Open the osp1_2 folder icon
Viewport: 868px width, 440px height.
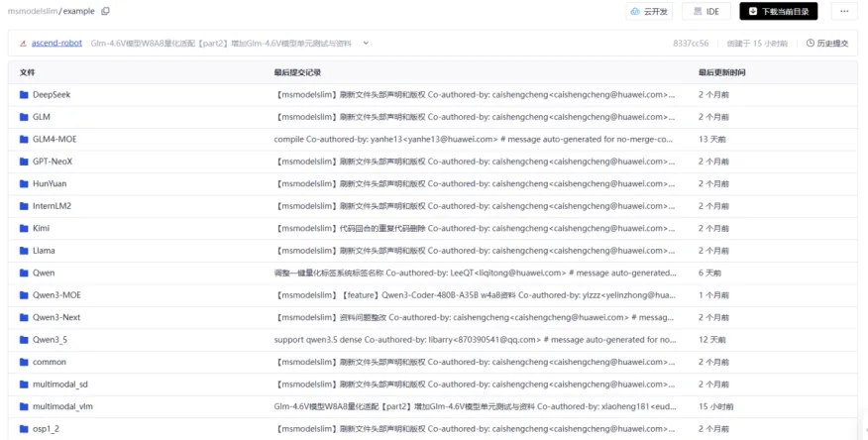pyautogui.click(x=24, y=429)
